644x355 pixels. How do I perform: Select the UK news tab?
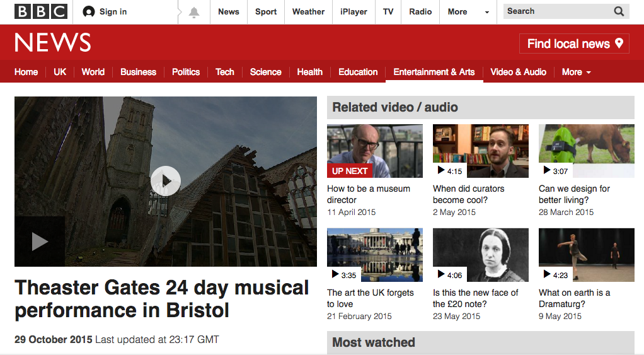click(x=60, y=72)
